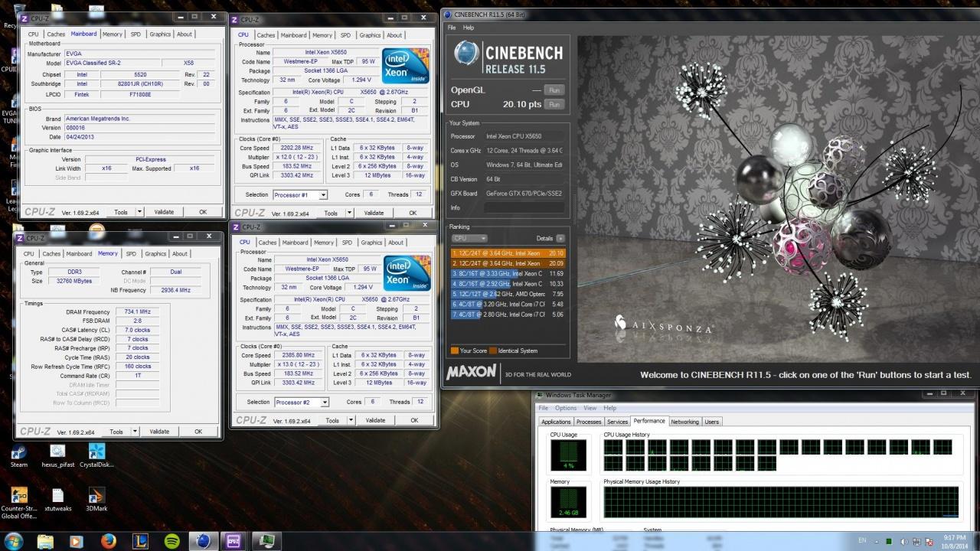This screenshot has width=980, height=551.
Task: Open Spotify from the taskbar
Action: pos(172,541)
